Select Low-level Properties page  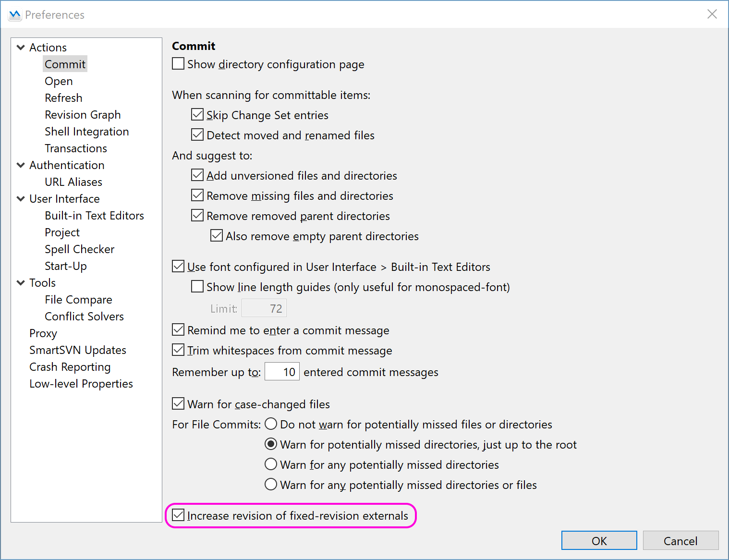(x=81, y=383)
